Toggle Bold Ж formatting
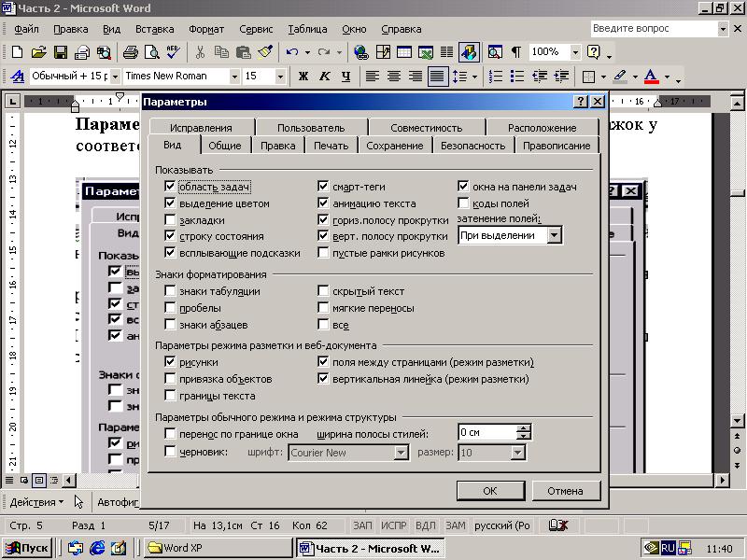 (303, 77)
